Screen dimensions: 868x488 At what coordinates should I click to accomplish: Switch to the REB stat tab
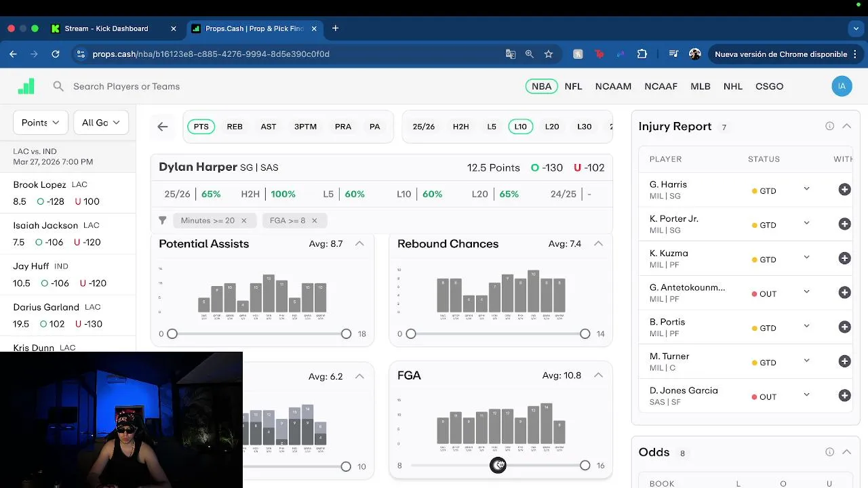(x=235, y=127)
